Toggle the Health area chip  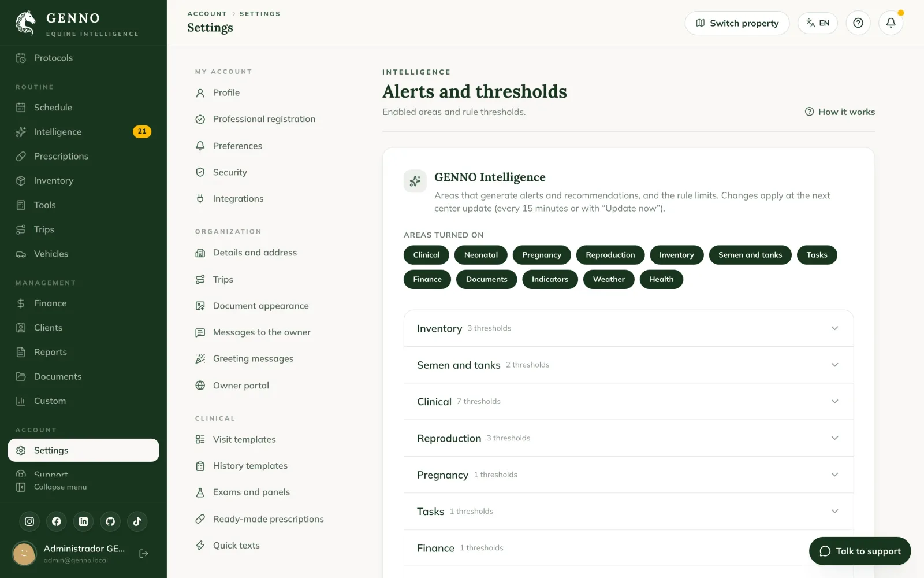click(661, 279)
